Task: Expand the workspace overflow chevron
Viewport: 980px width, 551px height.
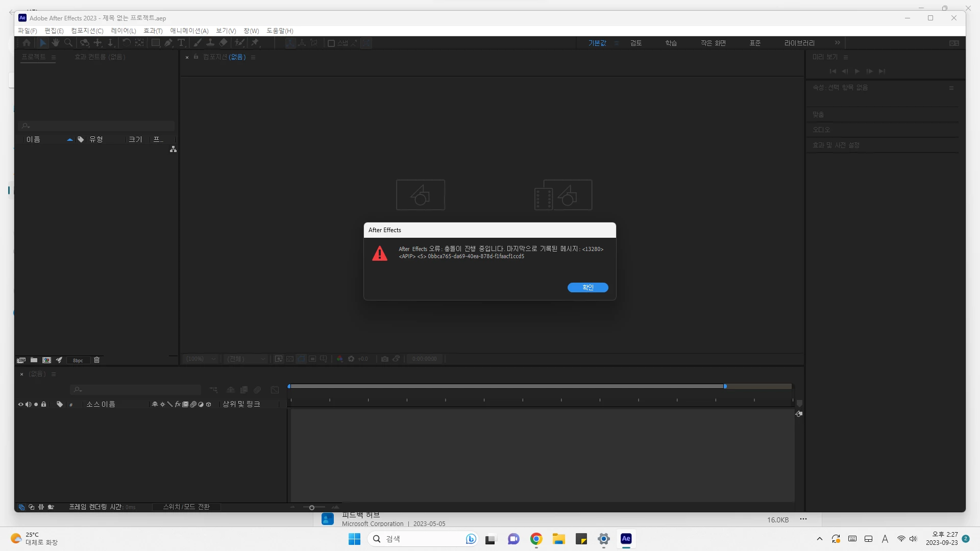Action: 838,43
